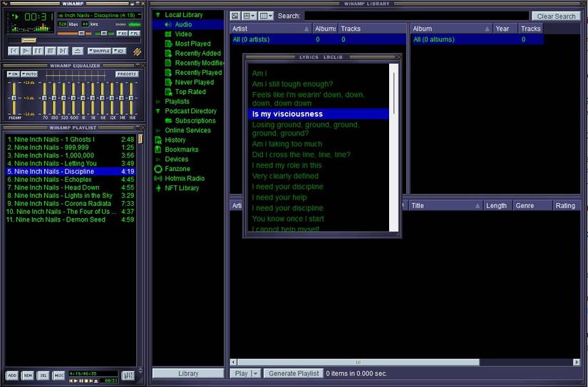Collapse the Podcast Directory node
This screenshot has height=387, width=588.
click(x=158, y=111)
